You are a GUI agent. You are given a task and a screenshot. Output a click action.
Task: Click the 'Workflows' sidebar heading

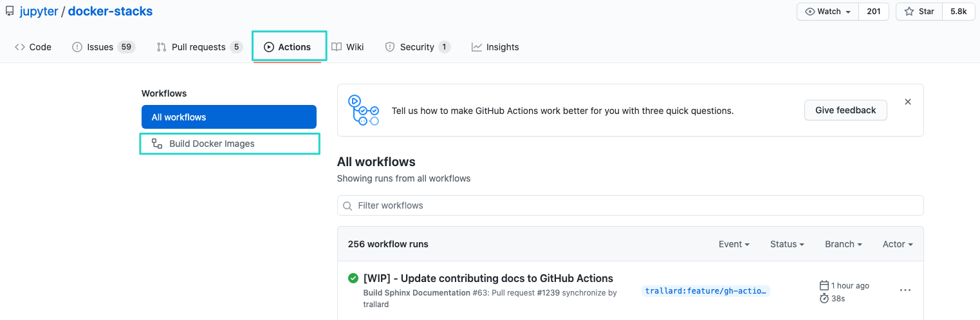164,93
